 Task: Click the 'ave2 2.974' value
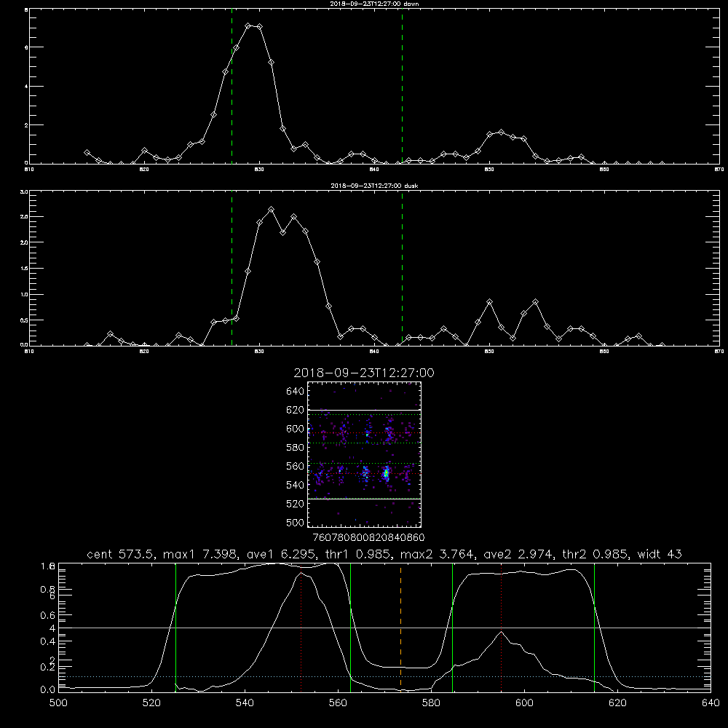tap(519, 554)
